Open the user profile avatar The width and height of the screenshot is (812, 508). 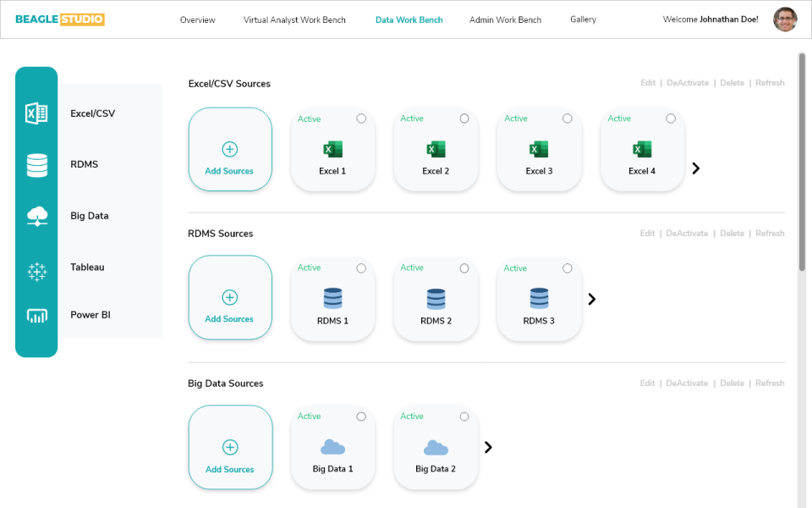pos(785,19)
